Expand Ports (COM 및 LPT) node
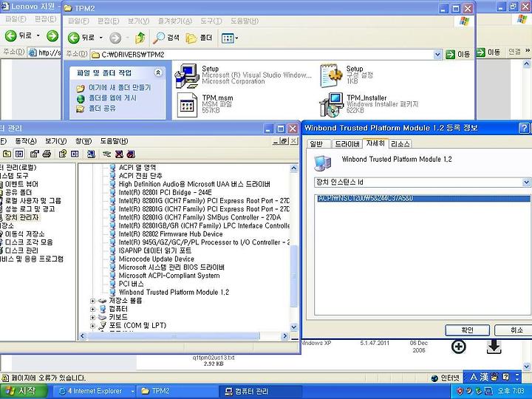The height and width of the screenshot is (399, 532). tap(92, 326)
